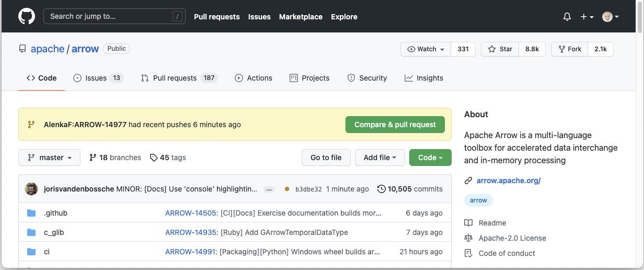
Task: Open the green Code dropdown
Action: (430, 157)
